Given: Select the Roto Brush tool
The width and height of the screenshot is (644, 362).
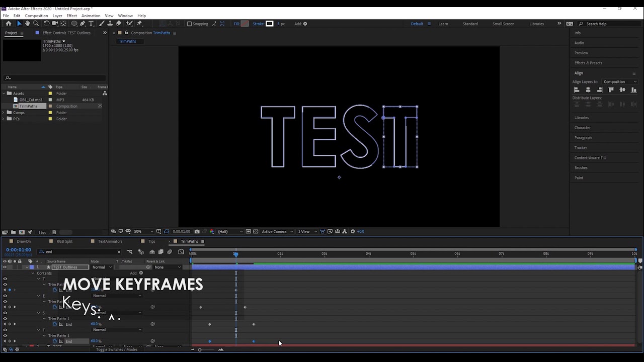Looking at the screenshot, I should coord(130,24).
